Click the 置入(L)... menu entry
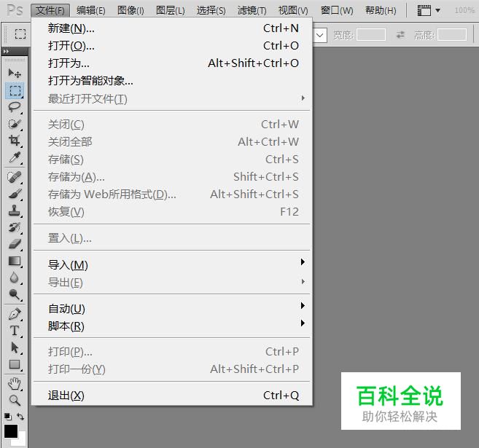 pos(173,238)
